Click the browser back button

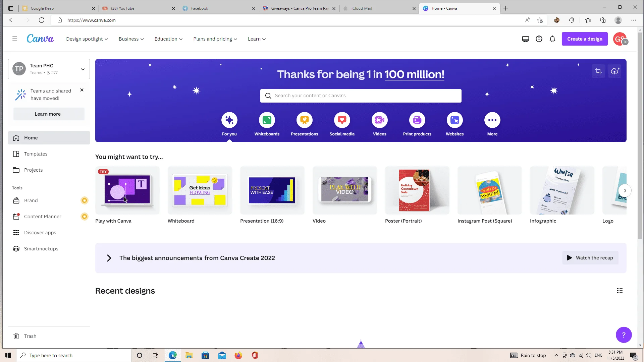click(x=12, y=20)
